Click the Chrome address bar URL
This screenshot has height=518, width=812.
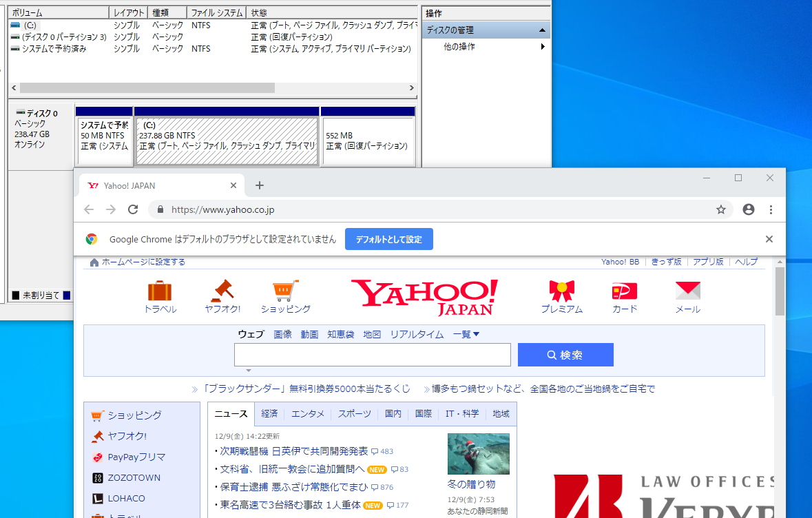222,209
